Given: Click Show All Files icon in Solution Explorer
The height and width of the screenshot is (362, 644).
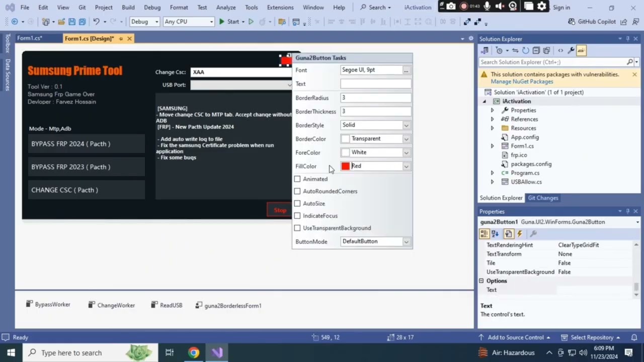Looking at the screenshot, I should click(547, 50).
